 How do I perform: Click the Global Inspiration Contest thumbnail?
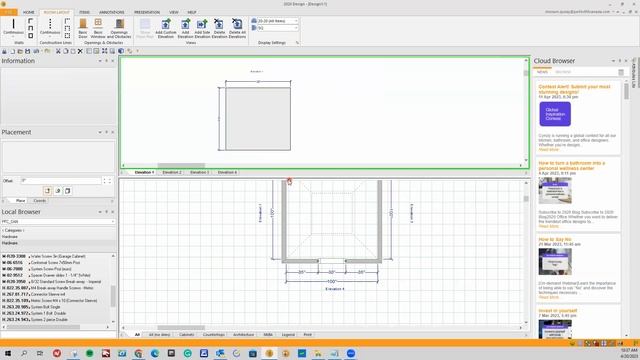tap(555, 114)
